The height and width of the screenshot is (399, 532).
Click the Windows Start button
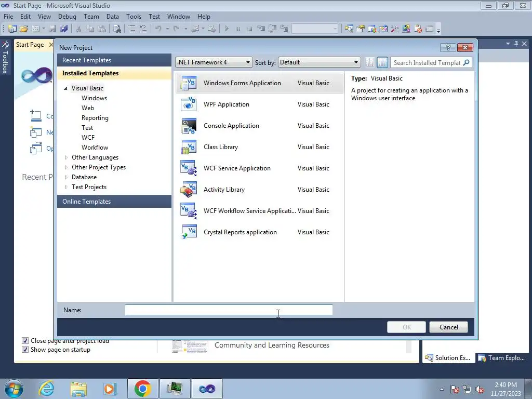[x=14, y=389]
